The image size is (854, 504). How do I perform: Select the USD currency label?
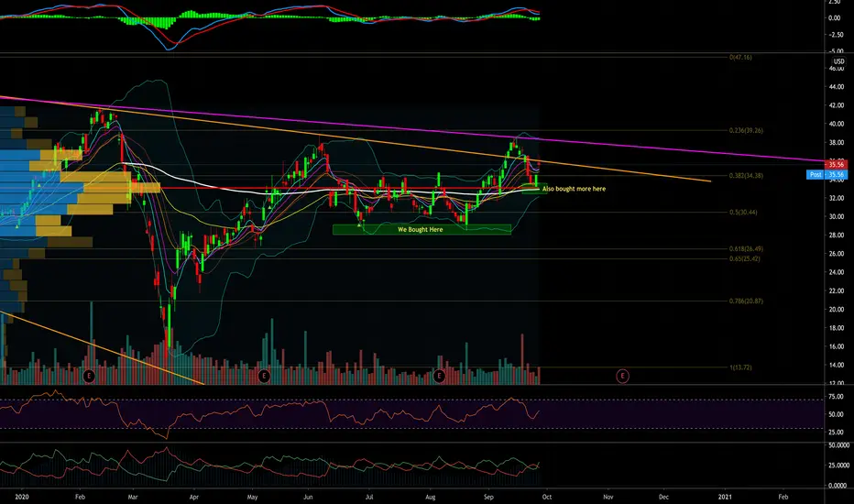click(838, 61)
